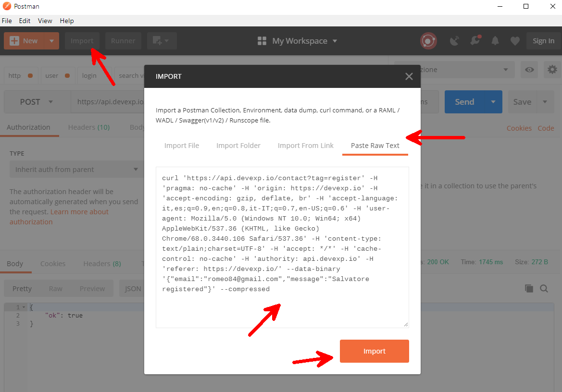
Task: Collapse the JSON fold arrow on line 1
Action: click(24, 307)
